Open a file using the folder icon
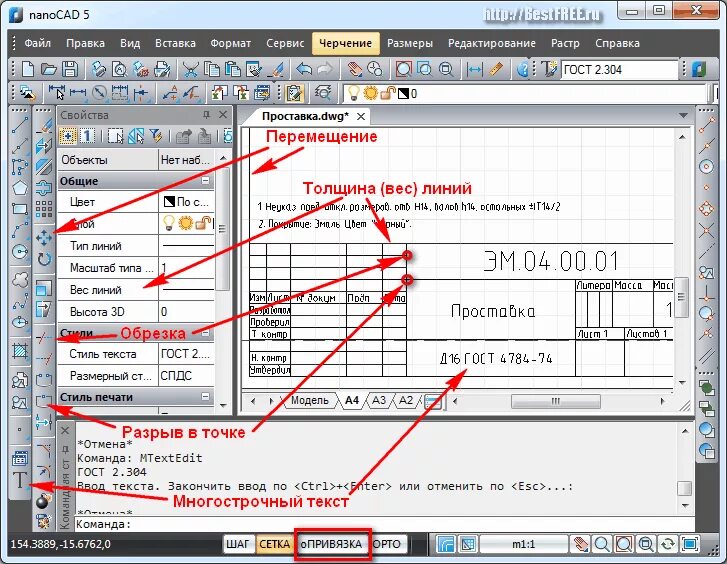This screenshot has height=564, width=727. 49,70
